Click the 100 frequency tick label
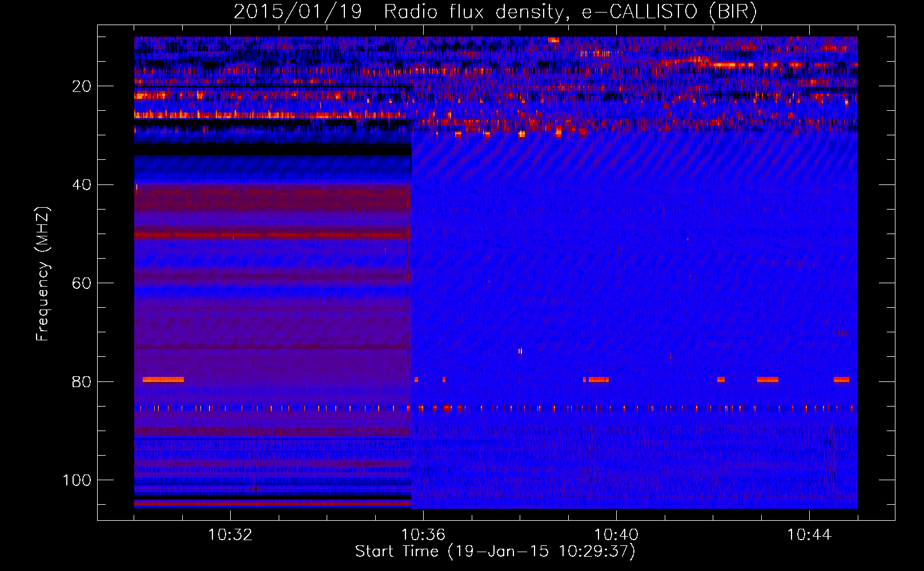Image resolution: width=924 pixels, height=571 pixels. click(x=77, y=480)
